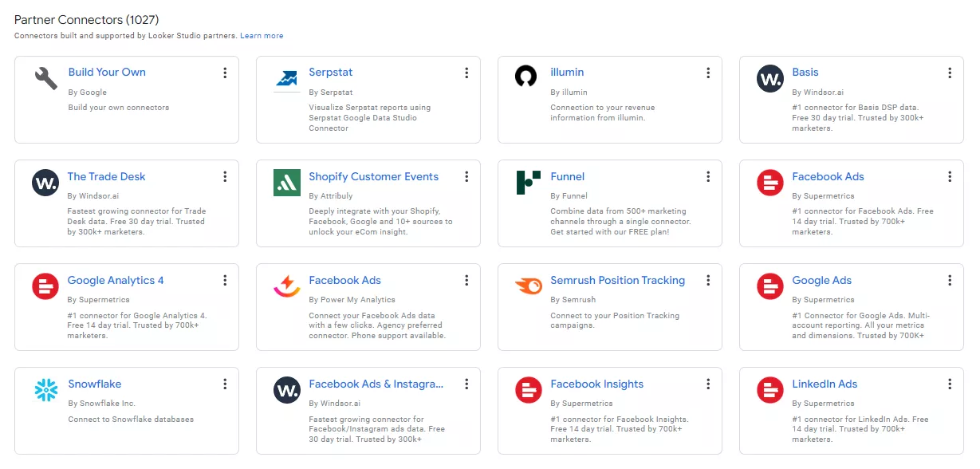Open more options for Shopify Customer Events

[x=466, y=176]
